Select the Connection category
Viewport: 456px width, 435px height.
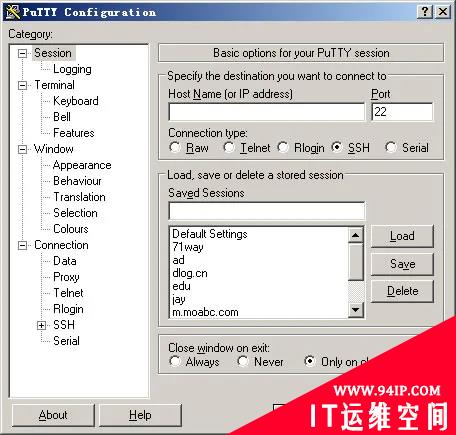click(x=61, y=245)
